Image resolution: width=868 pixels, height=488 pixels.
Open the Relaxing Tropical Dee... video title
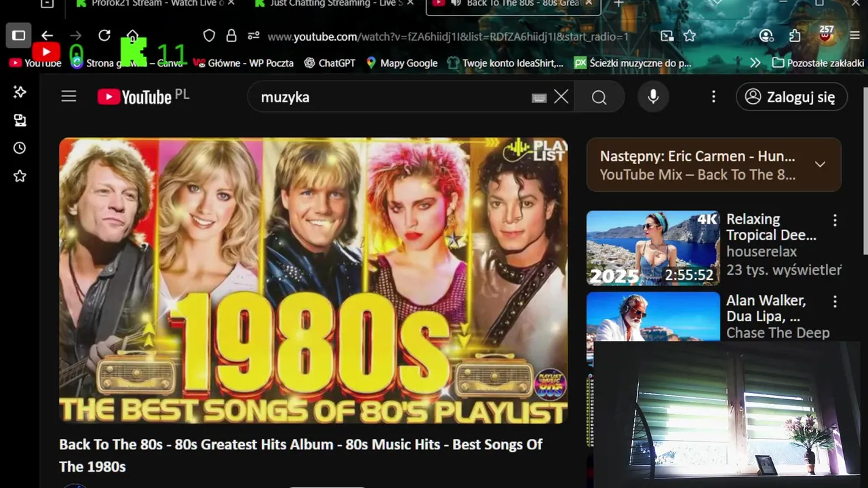pyautogui.click(x=771, y=227)
